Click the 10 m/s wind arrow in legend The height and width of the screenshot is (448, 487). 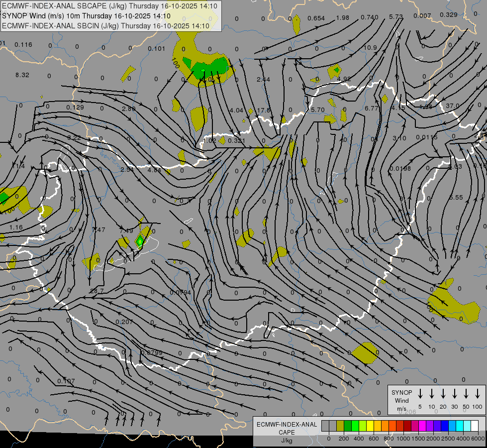[432, 394]
